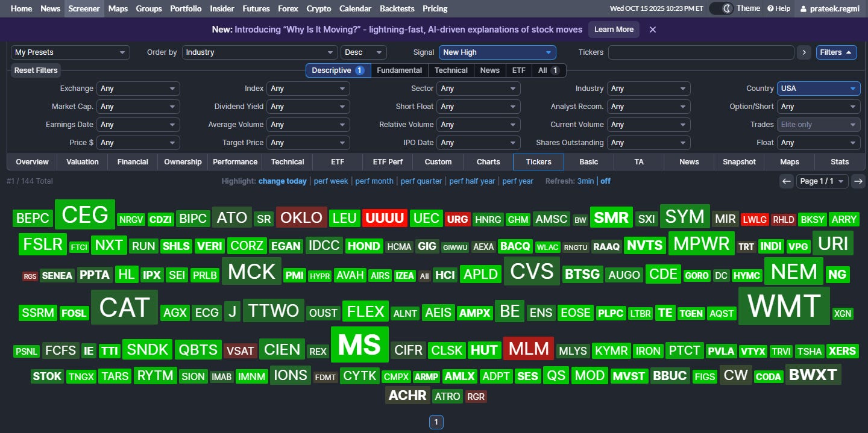The image size is (868, 433).
Task: Open the Page 1 / 1 selector
Action: click(822, 181)
